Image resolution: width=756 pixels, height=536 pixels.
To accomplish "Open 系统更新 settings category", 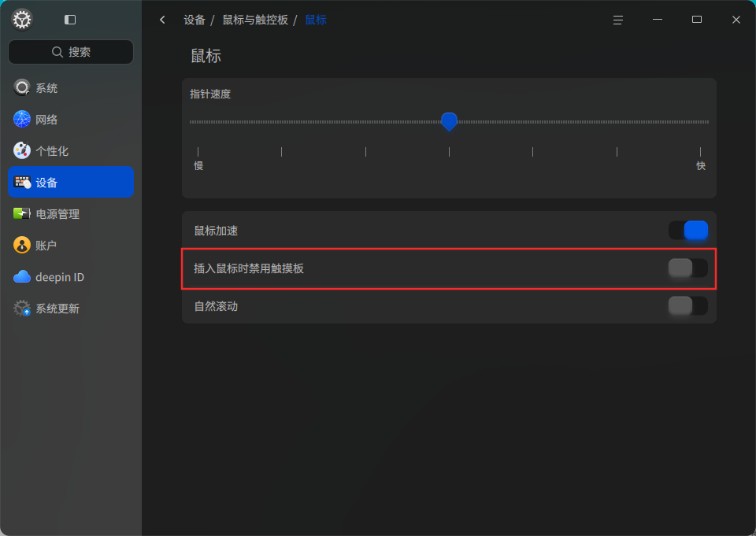I will 71,308.
